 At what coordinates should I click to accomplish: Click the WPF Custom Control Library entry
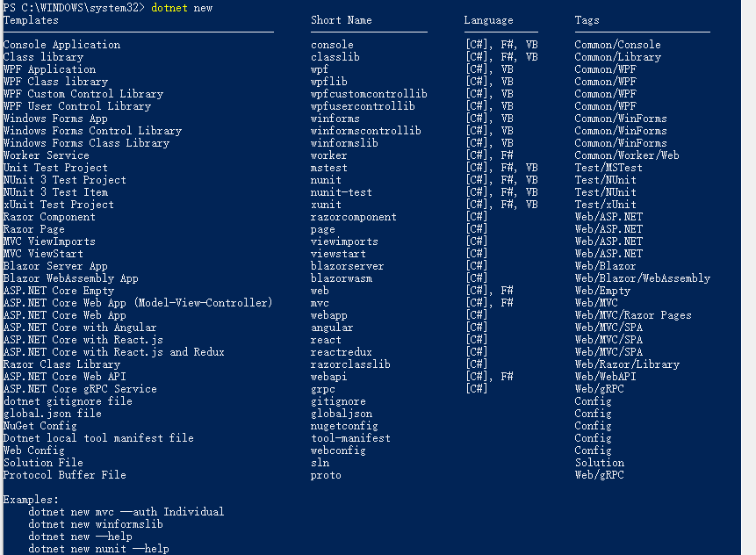click(x=83, y=94)
